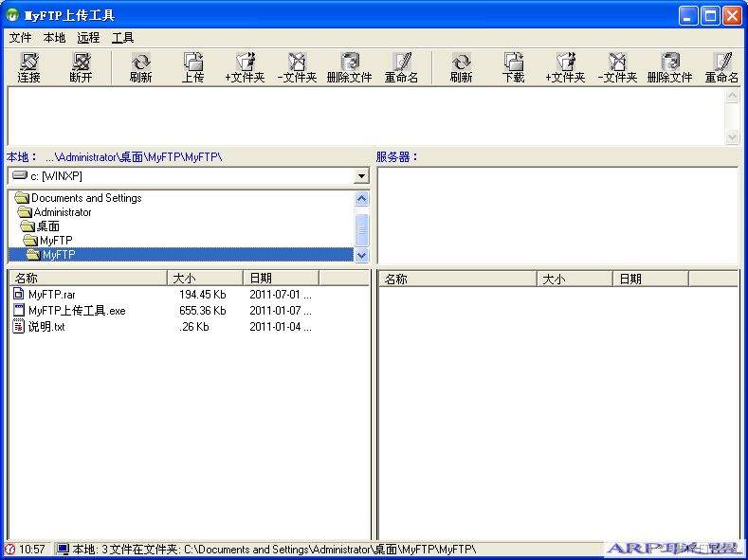Click the clock icon in status bar
Viewport: 748px width, 560px height.
pyautogui.click(x=9, y=550)
